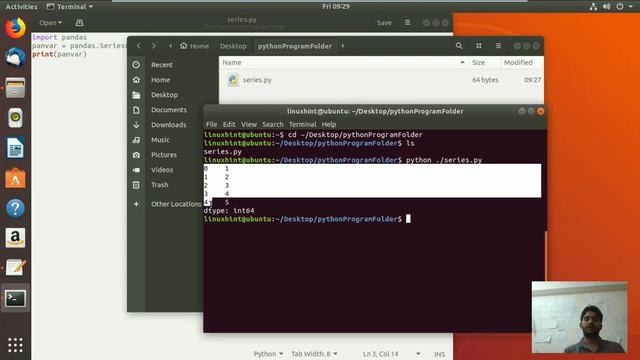
Task: Select Music in Files sidebar
Action: (160, 140)
